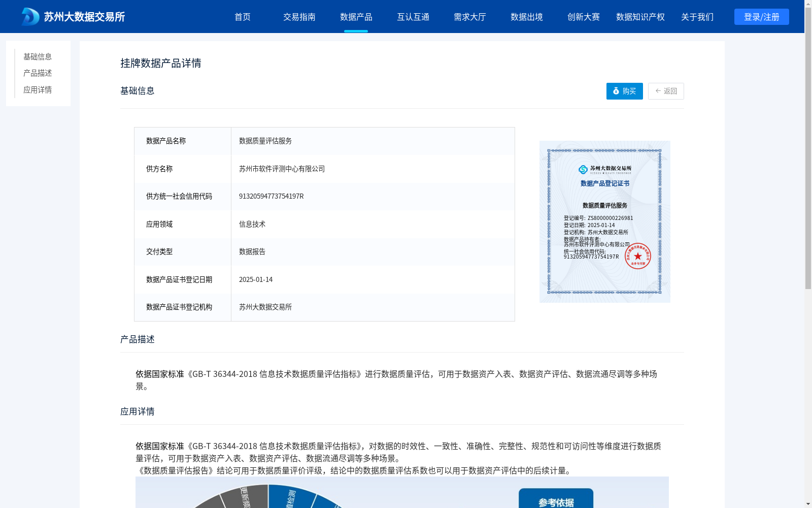Click the 交付类型 label cell
This screenshot has height=508, width=812.
(183, 251)
